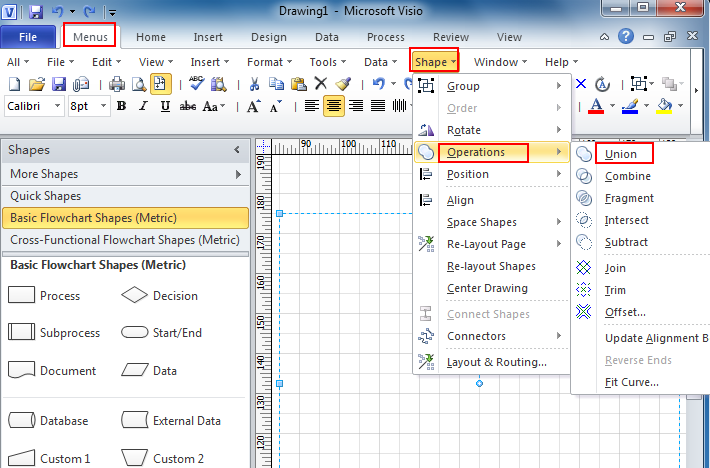Open the Menus ribbon tab
This screenshot has height=468, width=710.
90,36
